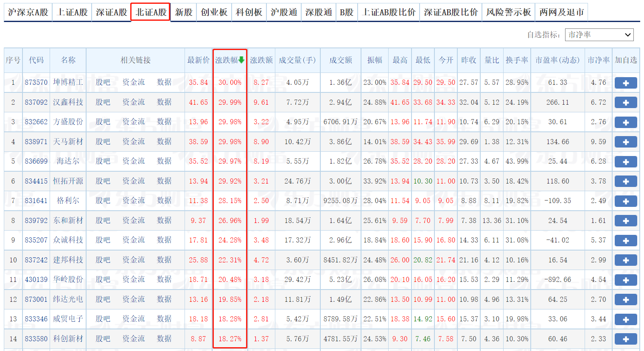Viewport: 644px width, 351px height.
Task: Add 华岭股份 to watchlist with plus button
Action: click(x=626, y=280)
